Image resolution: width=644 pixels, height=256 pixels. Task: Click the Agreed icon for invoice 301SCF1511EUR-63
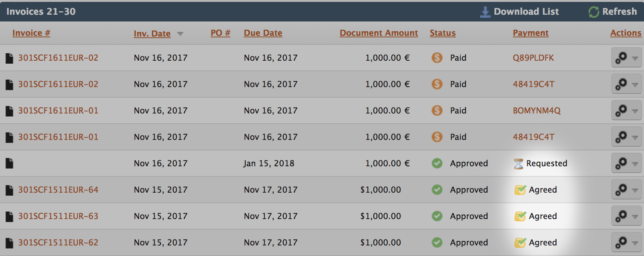[520, 216]
